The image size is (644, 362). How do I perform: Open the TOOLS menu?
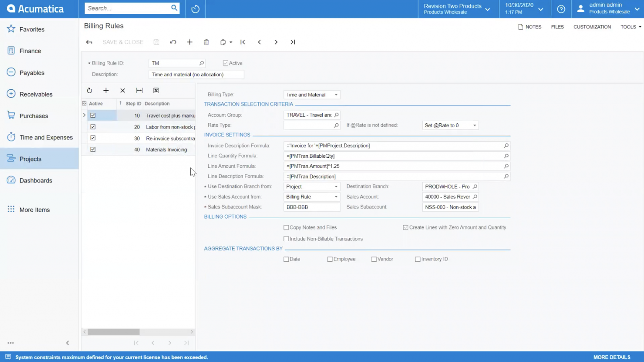click(x=630, y=26)
